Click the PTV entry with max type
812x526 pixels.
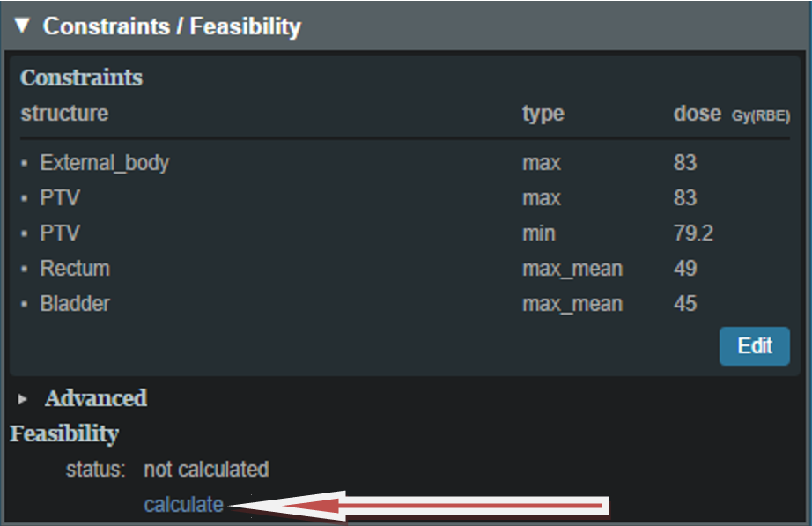pos(60,198)
